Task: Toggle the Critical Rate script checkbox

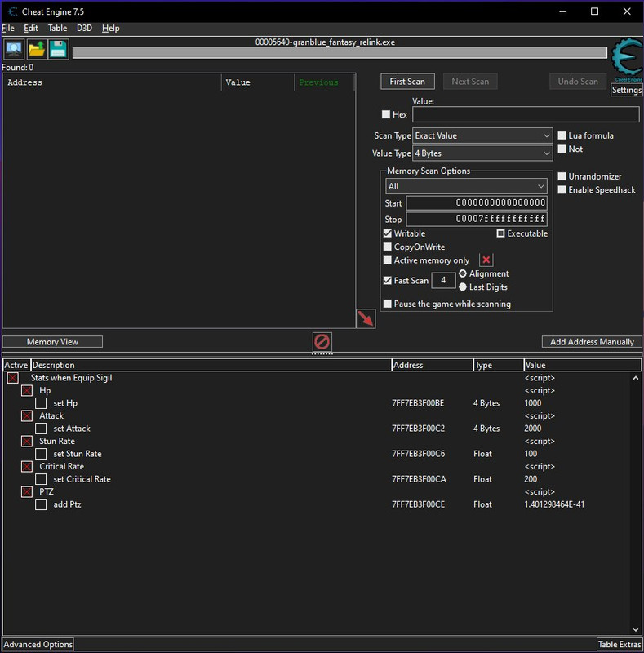Action: click(x=27, y=466)
